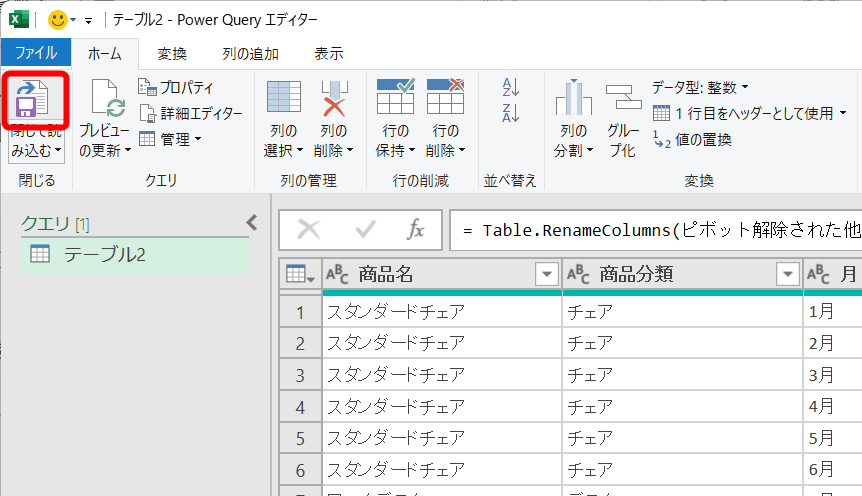Image resolution: width=862 pixels, height=496 pixels.
Task: Select row number 1 header
Action: click(300, 312)
